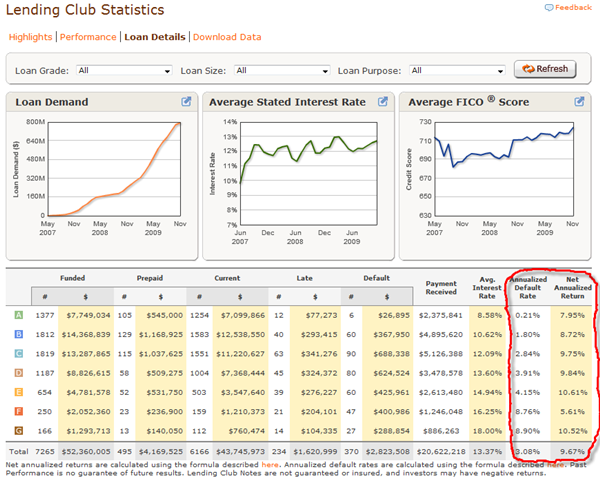
Task: Click the $13,287,865 funded amount
Action: pos(86,354)
